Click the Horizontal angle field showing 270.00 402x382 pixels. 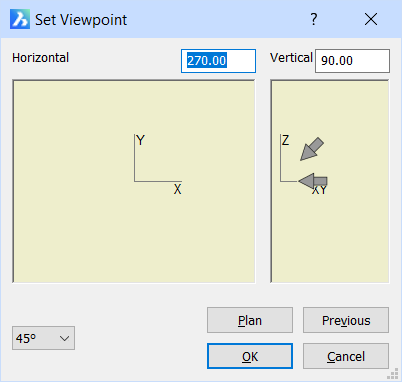[x=218, y=61]
